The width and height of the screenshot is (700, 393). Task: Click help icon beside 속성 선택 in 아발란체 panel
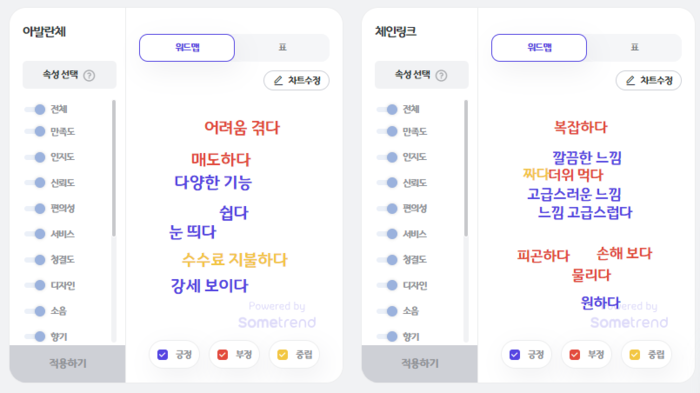(89, 75)
